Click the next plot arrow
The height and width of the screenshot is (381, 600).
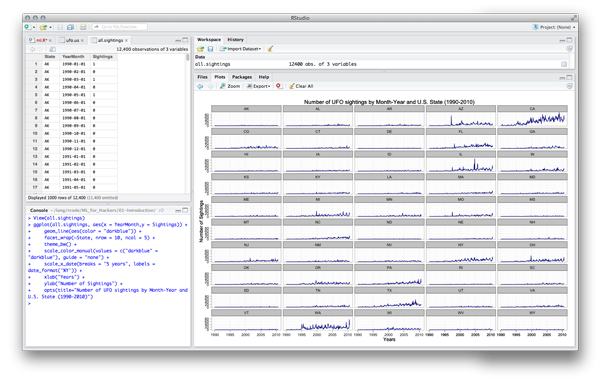pos(211,86)
